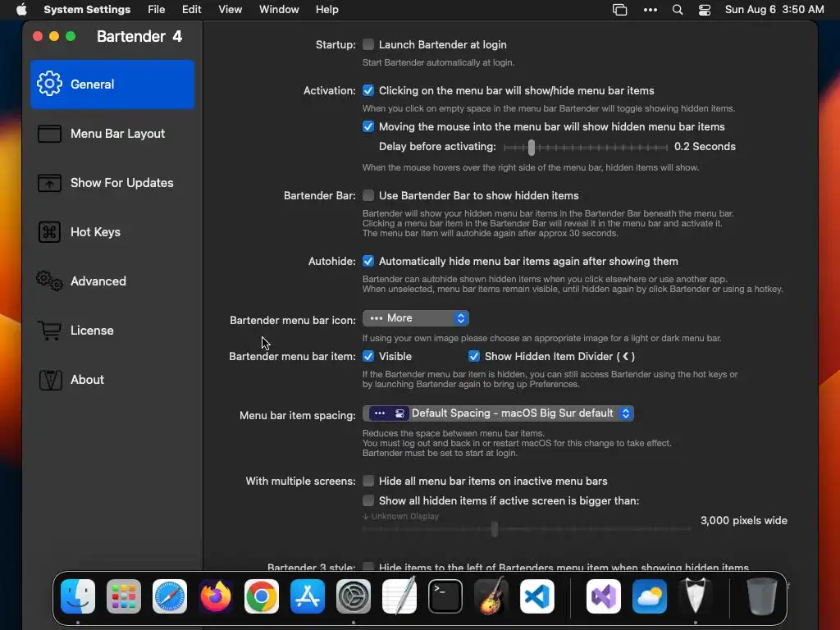Open the View menu
The width and height of the screenshot is (840, 630).
point(230,10)
